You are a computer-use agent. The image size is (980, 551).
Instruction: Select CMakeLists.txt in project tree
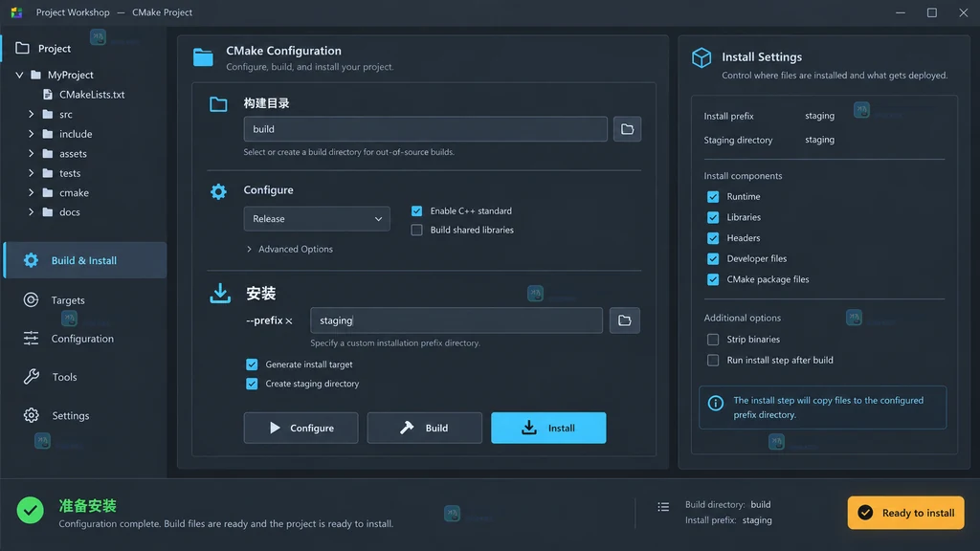84,95
